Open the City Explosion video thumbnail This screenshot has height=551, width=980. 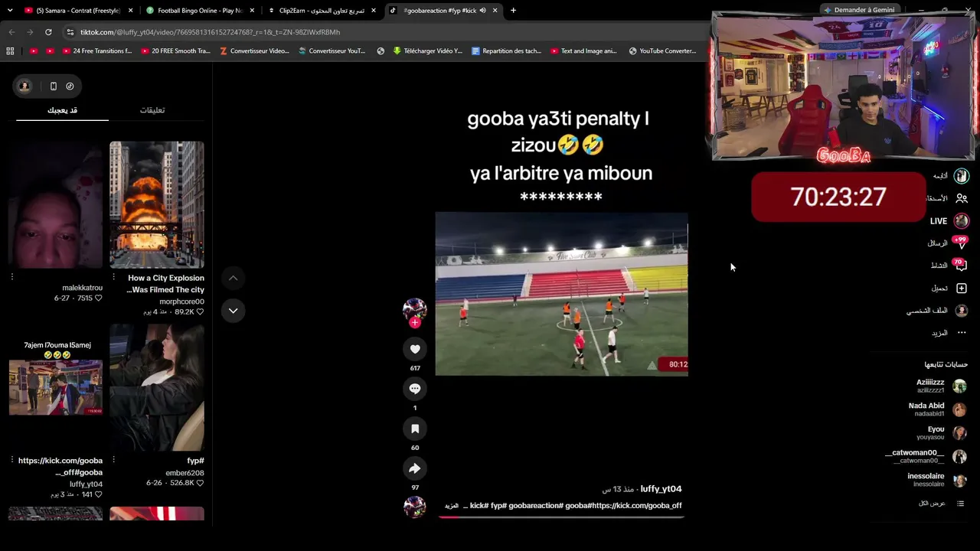[x=157, y=204]
